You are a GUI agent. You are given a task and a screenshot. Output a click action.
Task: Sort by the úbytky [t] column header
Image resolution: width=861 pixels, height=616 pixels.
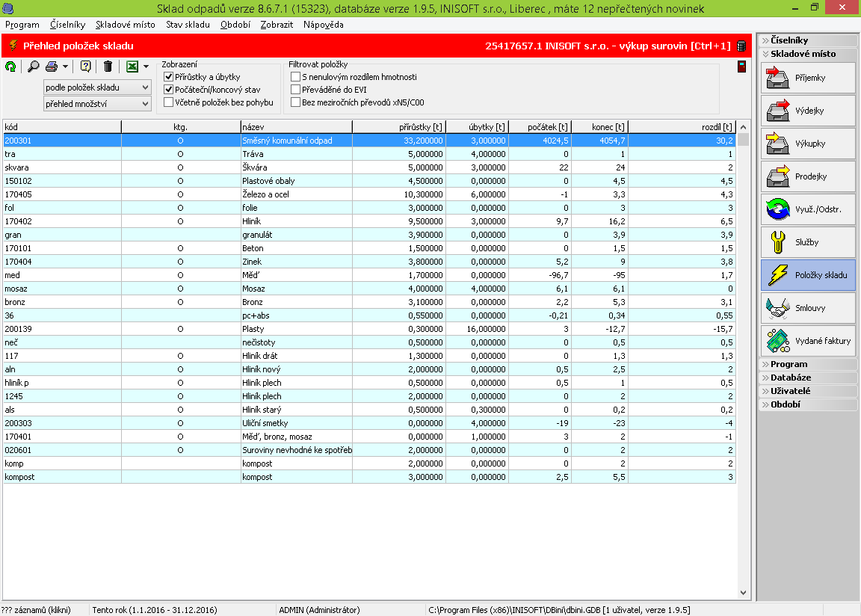pos(477,127)
